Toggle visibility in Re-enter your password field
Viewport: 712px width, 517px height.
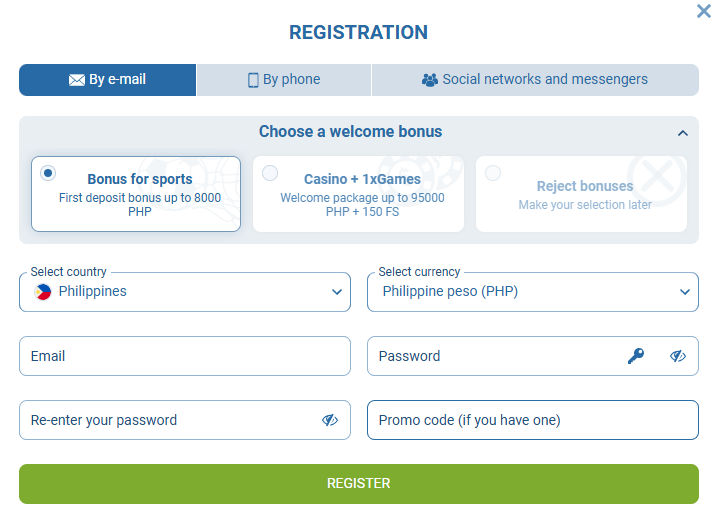tap(330, 420)
